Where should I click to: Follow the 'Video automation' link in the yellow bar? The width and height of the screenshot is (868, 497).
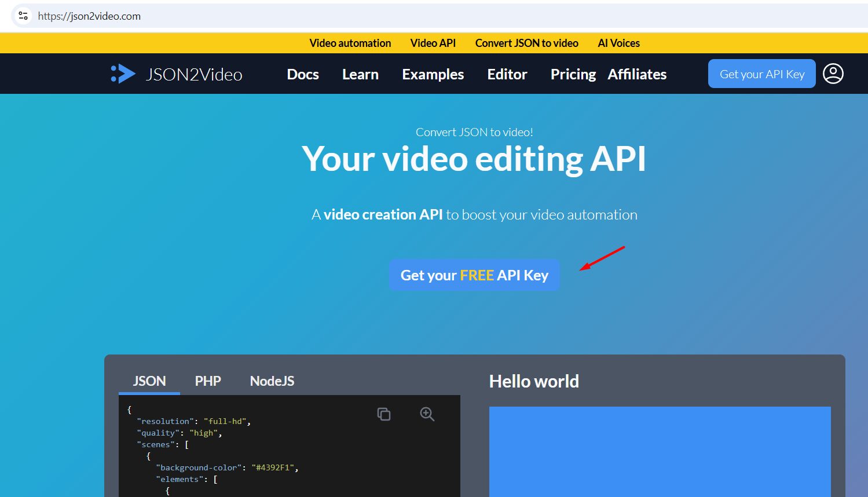[x=350, y=43]
